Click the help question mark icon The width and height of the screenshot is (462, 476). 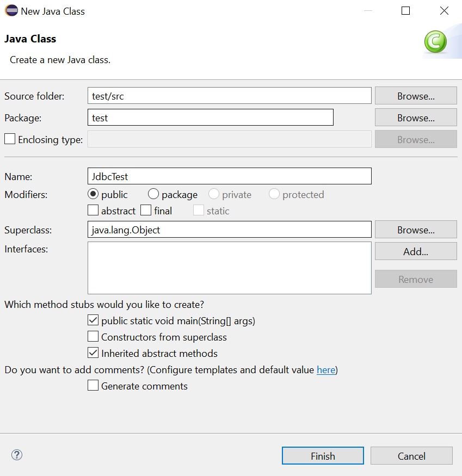point(17,455)
